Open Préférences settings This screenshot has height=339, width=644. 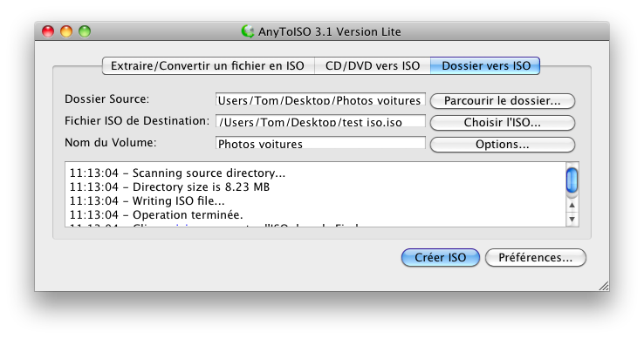[535, 257]
